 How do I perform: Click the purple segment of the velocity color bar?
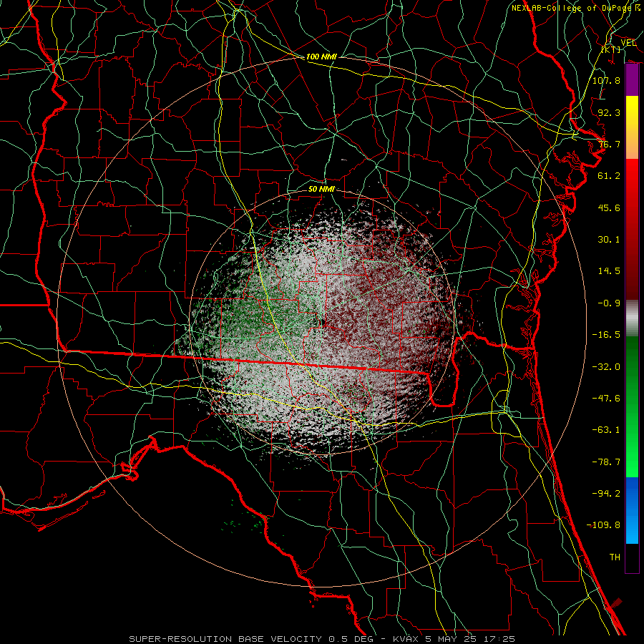point(632,79)
